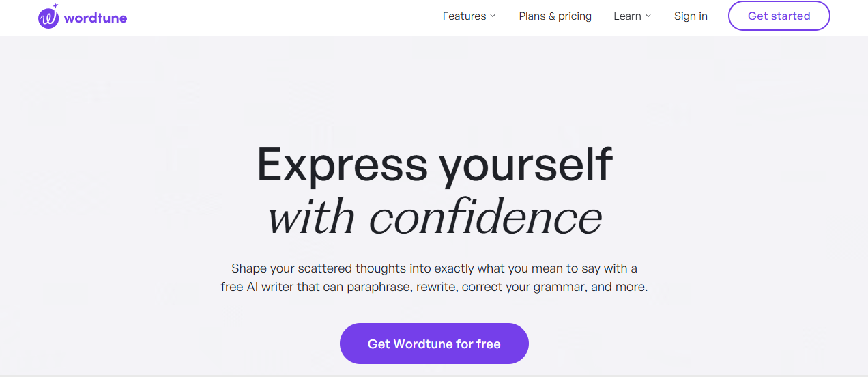Click Get Wordtune for free button
The width and height of the screenshot is (868, 377).
(434, 344)
